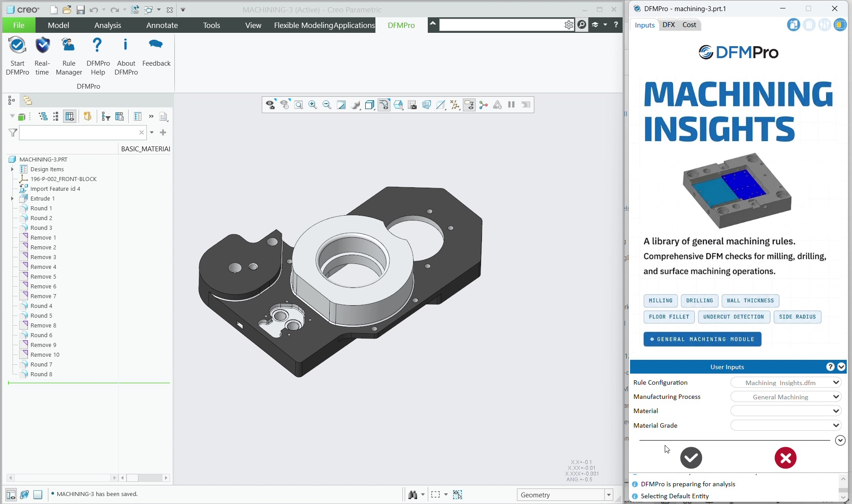Open the Model ribbon tab

(x=59, y=25)
